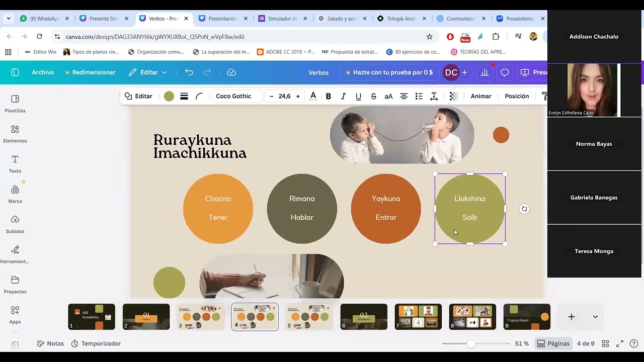Reload the current browser page
The image size is (644, 362).
click(39, 36)
